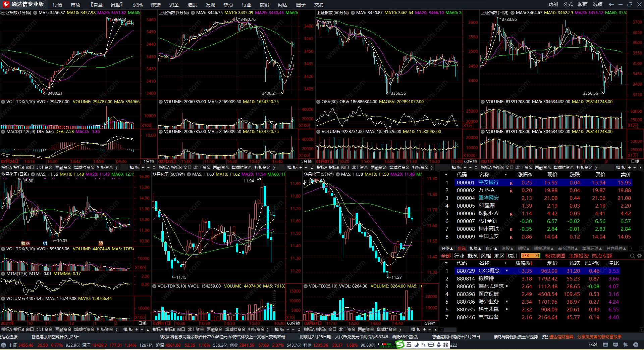Click the Sogou S input method logo

tap(400, 345)
